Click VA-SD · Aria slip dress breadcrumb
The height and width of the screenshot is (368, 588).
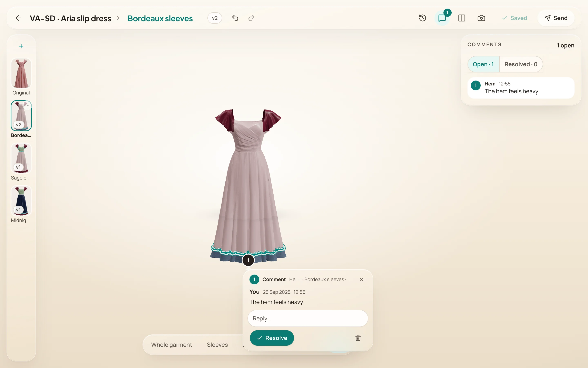[x=70, y=18]
